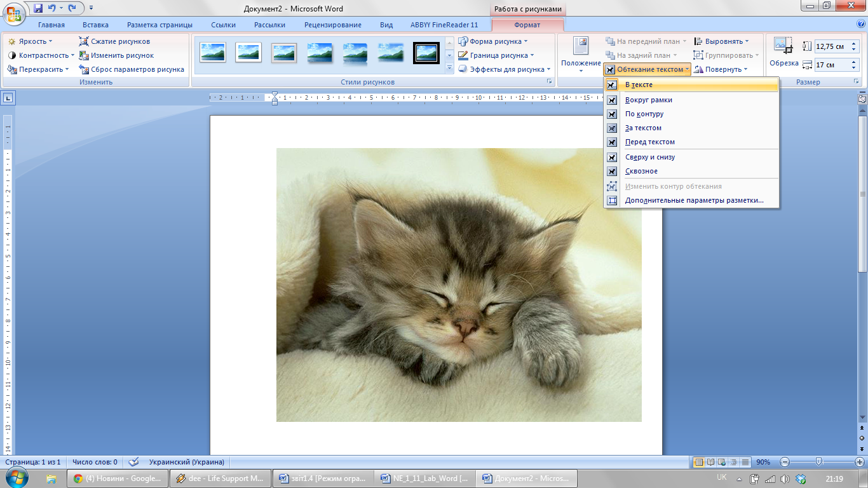Switch to Print Layout view button
868x488 pixels.
coord(700,462)
